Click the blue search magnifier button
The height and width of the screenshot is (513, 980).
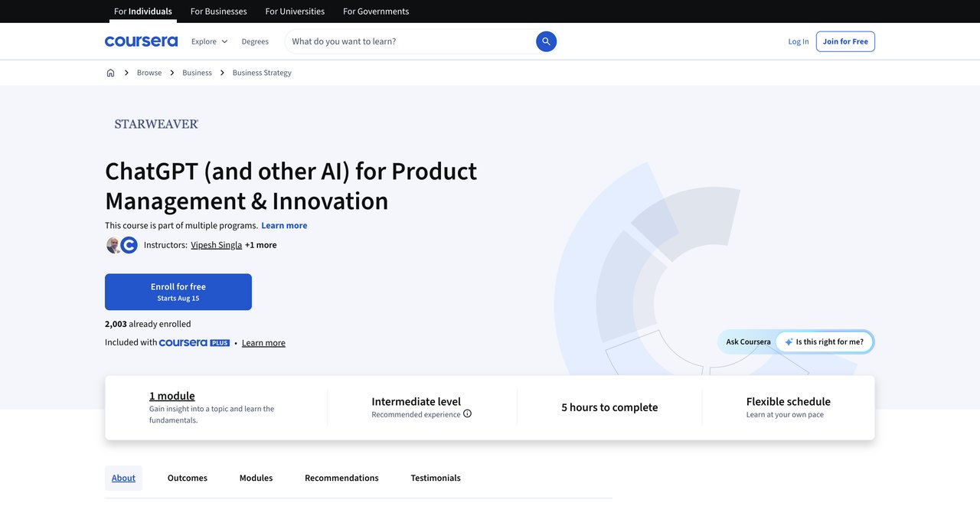pyautogui.click(x=546, y=41)
